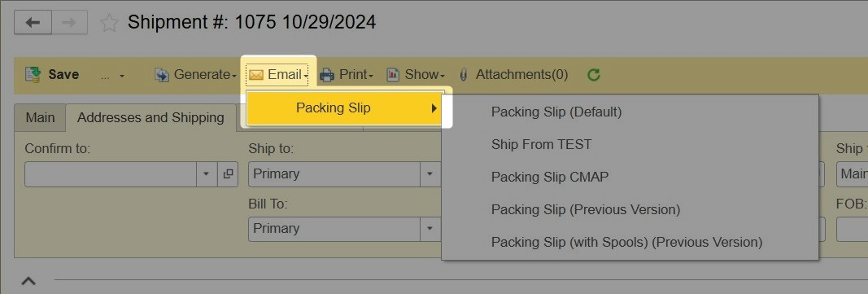Open the Email toolbar menu
868x294 pixels.
pyautogui.click(x=278, y=74)
